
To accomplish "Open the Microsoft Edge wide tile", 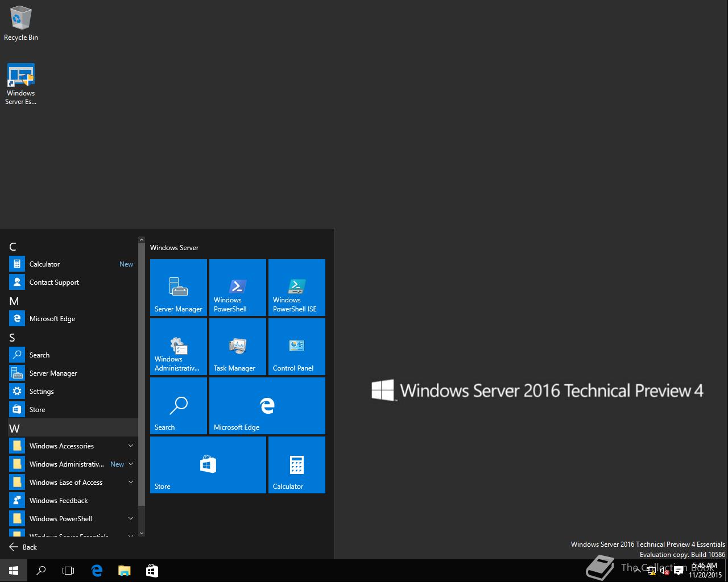I will (267, 406).
